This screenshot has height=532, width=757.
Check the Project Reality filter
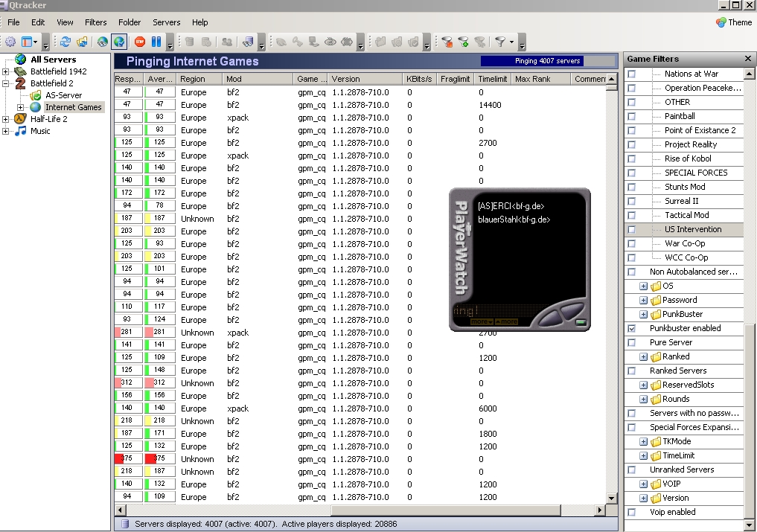pyautogui.click(x=631, y=144)
